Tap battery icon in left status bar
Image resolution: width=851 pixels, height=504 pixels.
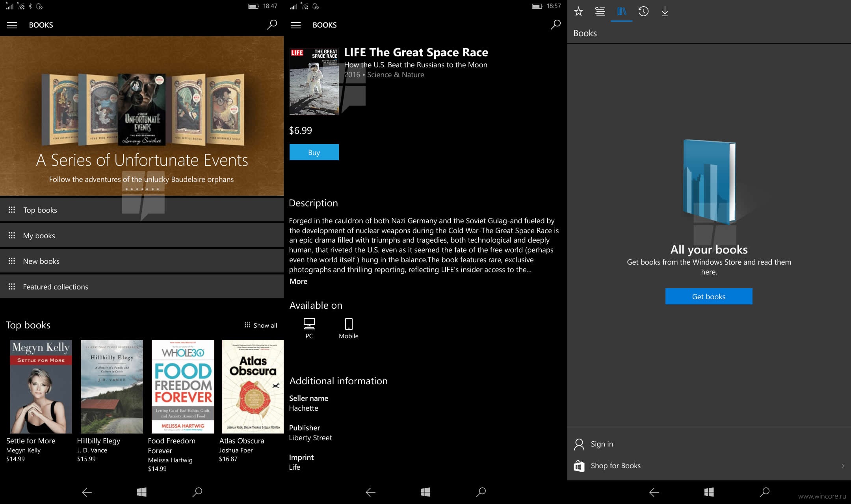coord(253,6)
